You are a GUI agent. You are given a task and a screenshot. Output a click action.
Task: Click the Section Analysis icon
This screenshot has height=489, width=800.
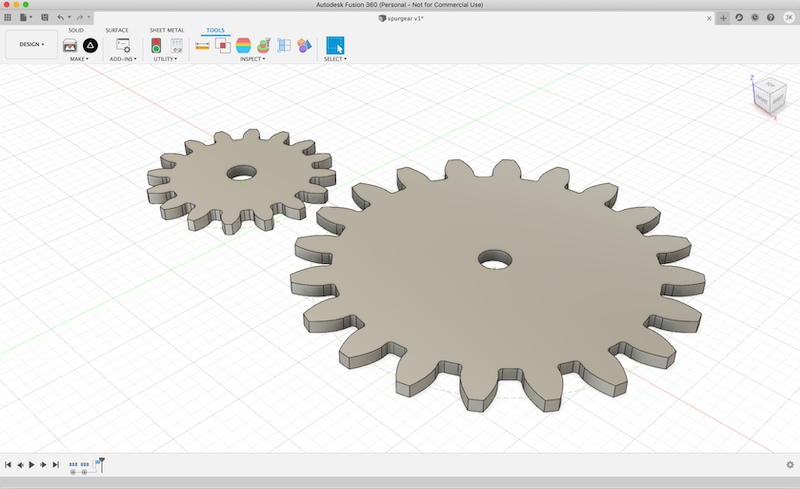click(x=284, y=45)
